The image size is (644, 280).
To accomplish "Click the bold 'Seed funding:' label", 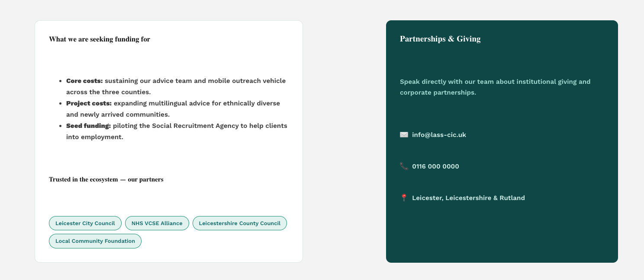I will 88,126.
